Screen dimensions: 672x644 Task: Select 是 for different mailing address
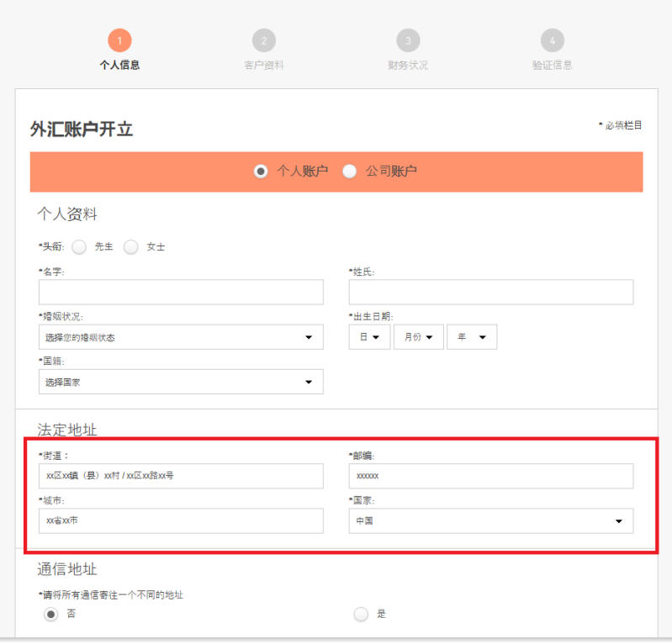pyautogui.click(x=362, y=615)
